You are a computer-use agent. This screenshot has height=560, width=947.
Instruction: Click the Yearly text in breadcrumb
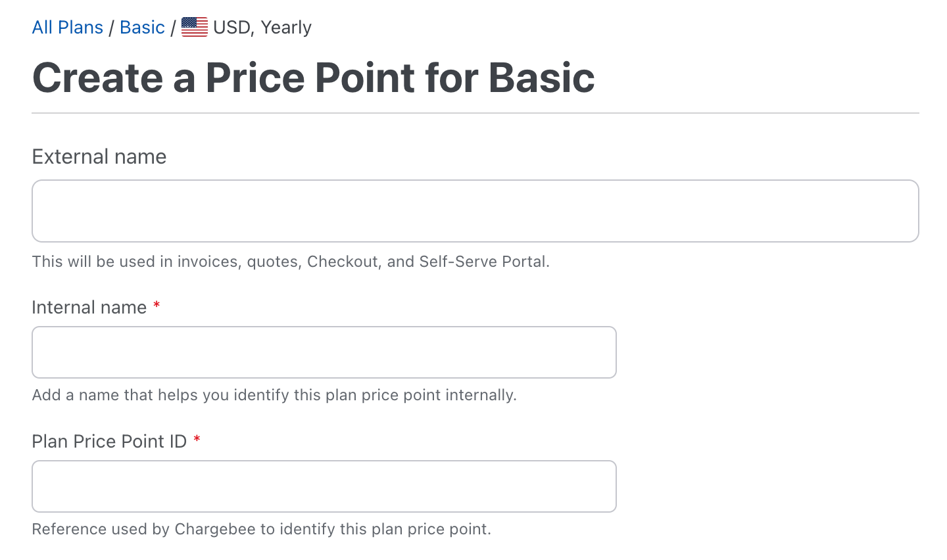pyautogui.click(x=286, y=28)
